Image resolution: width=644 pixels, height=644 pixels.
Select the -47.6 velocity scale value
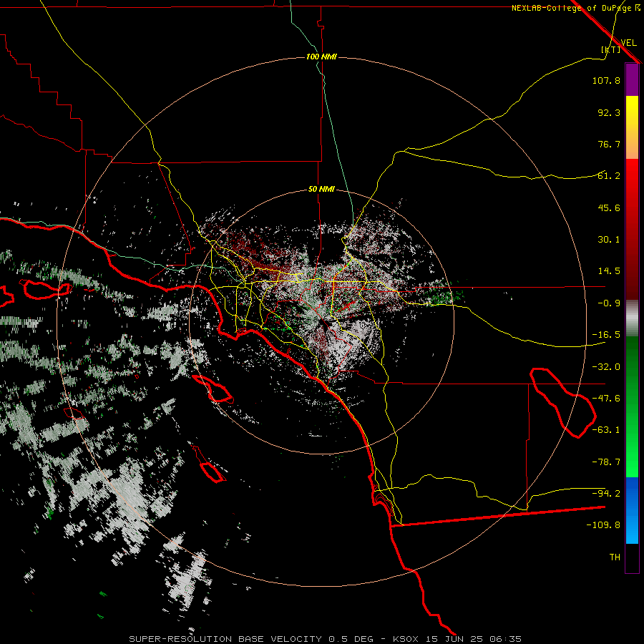click(x=606, y=399)
